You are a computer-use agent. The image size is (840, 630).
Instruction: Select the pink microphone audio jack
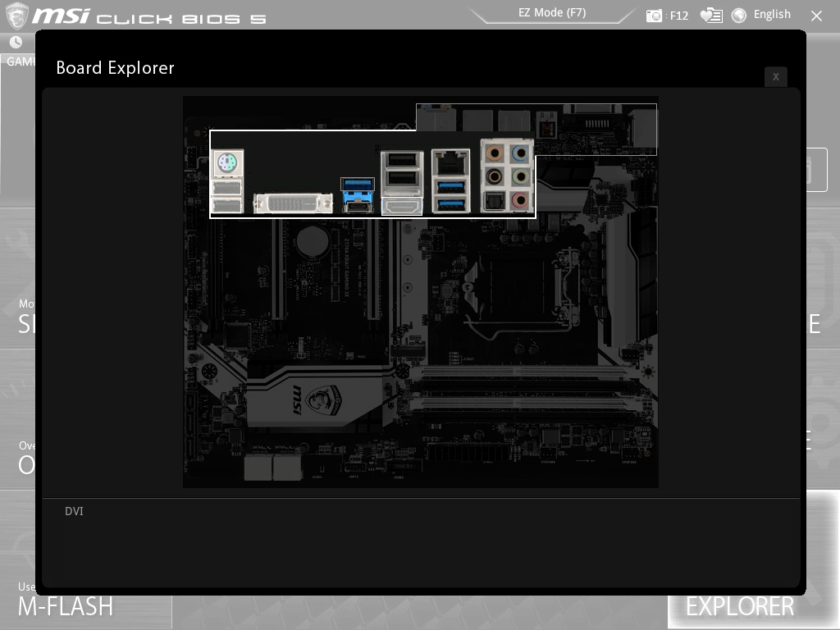point(519,200)
